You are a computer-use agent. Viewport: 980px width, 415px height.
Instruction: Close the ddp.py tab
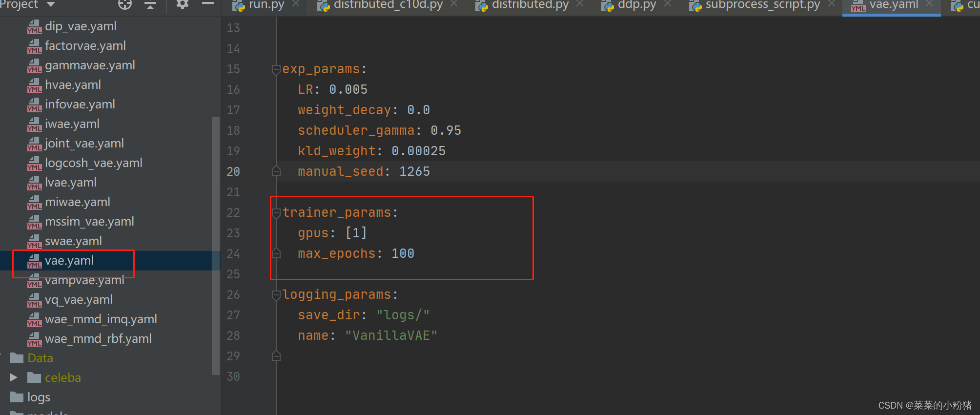(x=668, y=4)
